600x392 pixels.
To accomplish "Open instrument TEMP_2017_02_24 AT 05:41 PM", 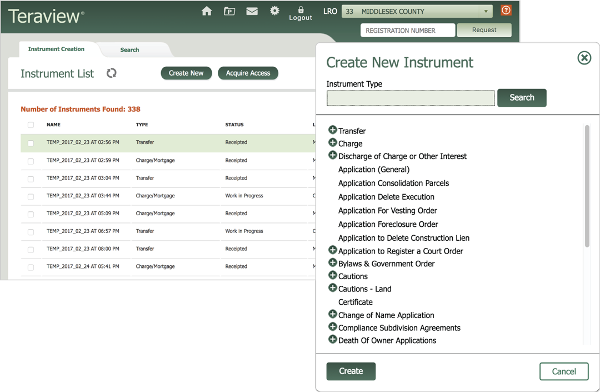I will coord(83,266).
